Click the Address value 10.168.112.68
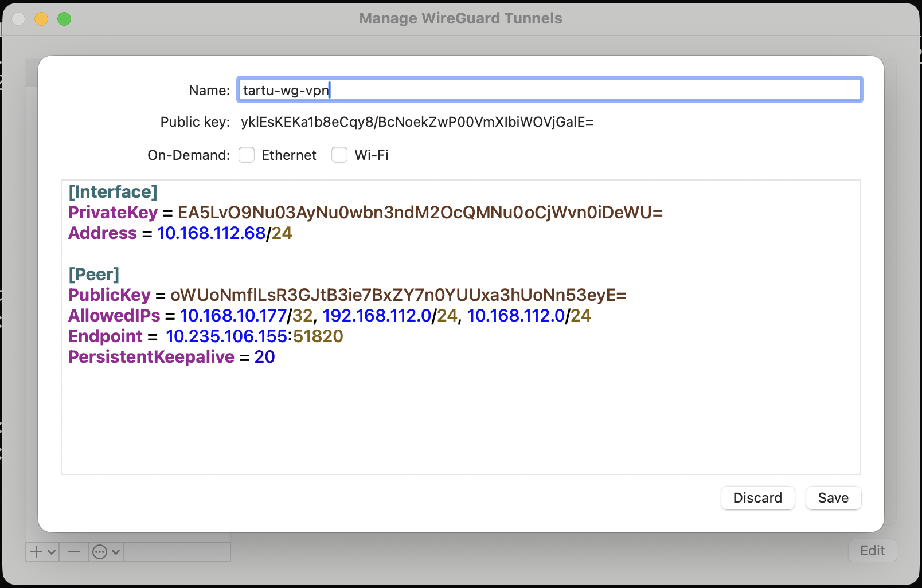The width and height of the screenshot is (922, 588). pyautogui.click(x=211, y=233)
